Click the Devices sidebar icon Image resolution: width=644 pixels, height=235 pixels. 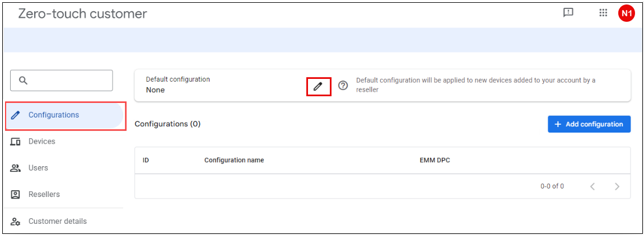pyautogui.click(x=16, y=142)
